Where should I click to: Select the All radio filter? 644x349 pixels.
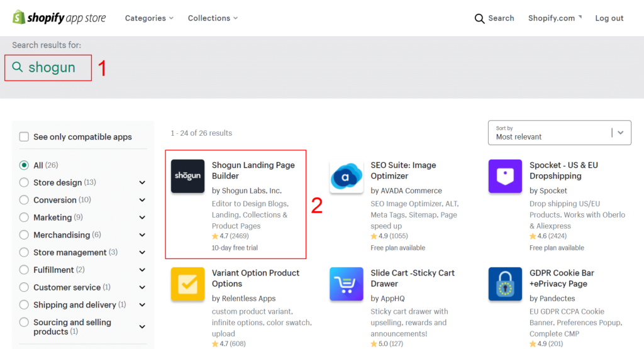pyautogui.click(x=24, y=165)
